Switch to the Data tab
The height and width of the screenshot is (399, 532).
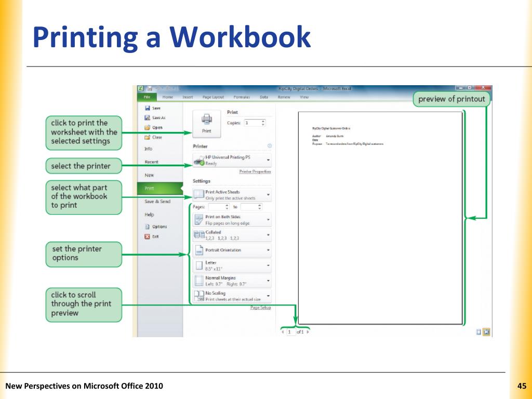tap(264, 97)
